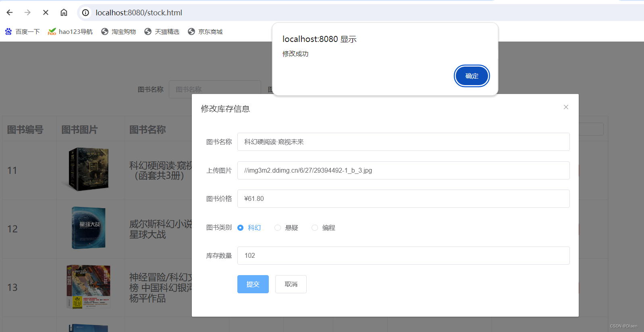Go to browser home page icon
This screenshot has height=332, width=644.
[64, 13]
